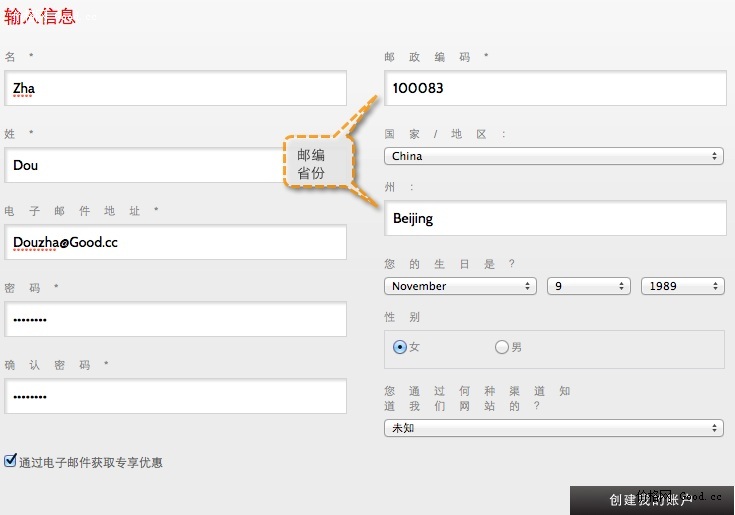Click the first name field containing Zha
The image size is (735, 515).
point(175,88)
